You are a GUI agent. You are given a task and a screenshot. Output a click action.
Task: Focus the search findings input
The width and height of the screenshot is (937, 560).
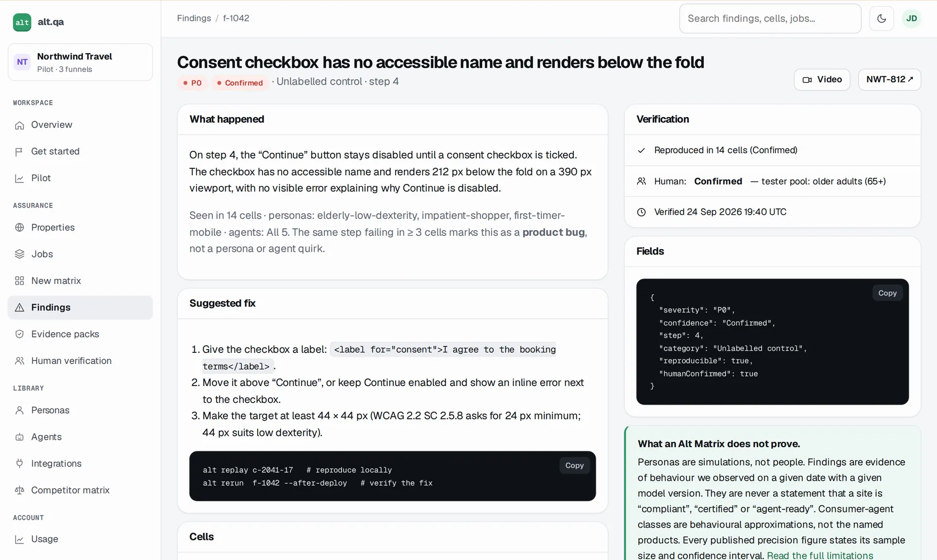pos(770,19)
